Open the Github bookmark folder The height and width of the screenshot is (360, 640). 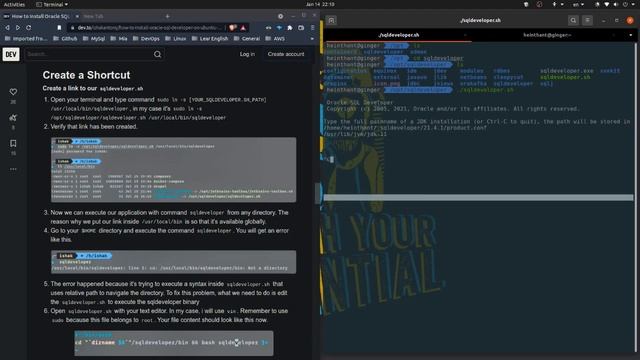pos(65,39)
